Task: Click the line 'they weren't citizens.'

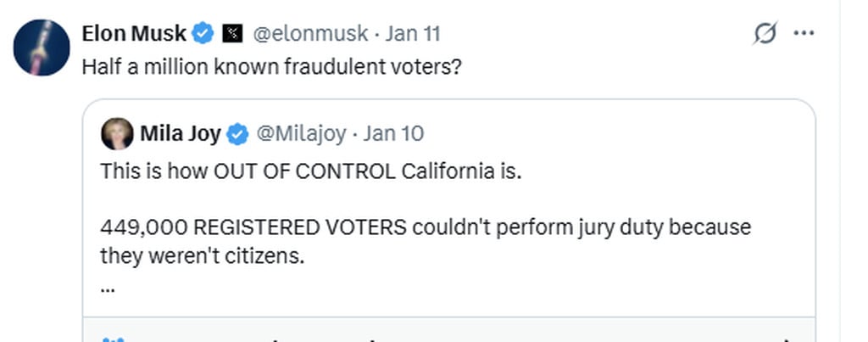Action: pos(202,255)
